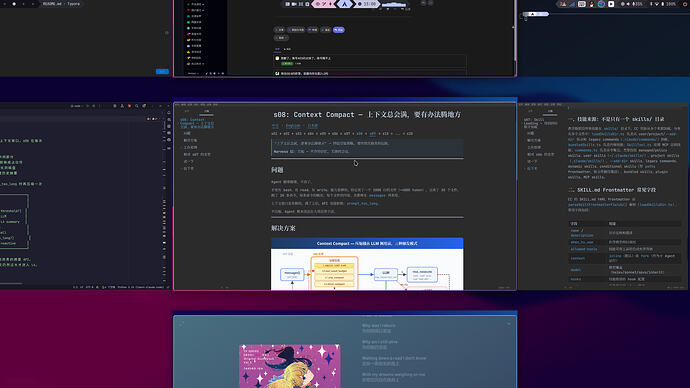Click the Narrows quote line in the blockquote

click(312, 151)
